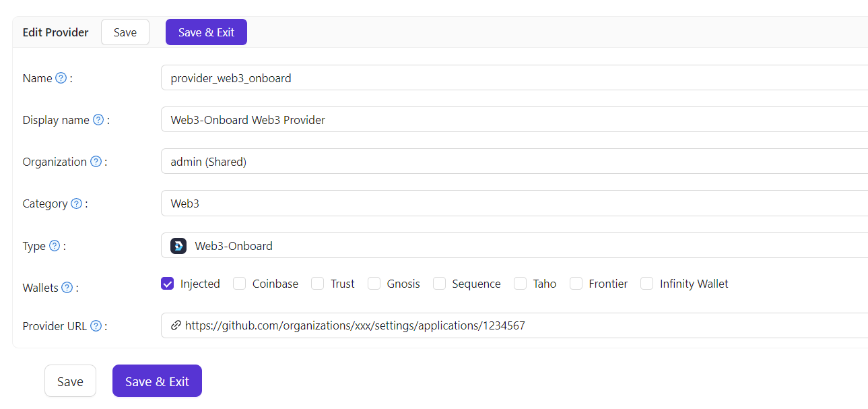Screen dimensions: 868x409
Task: Uncheck the Injected wallet
Action: pos(167,283)
